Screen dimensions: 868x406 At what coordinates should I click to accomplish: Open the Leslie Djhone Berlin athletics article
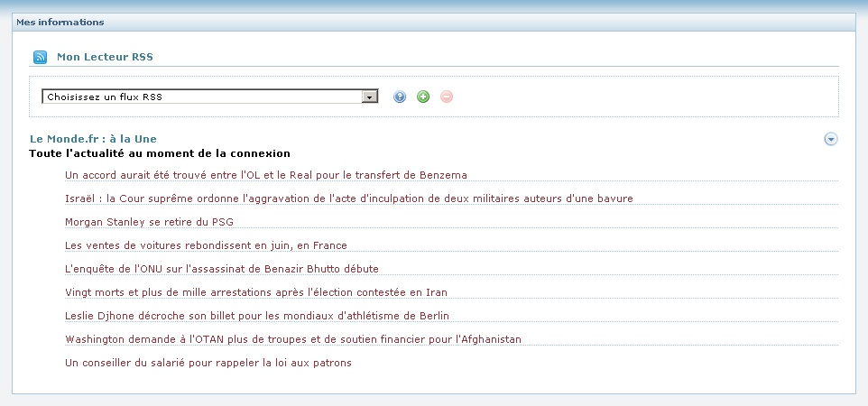[257, 316]
